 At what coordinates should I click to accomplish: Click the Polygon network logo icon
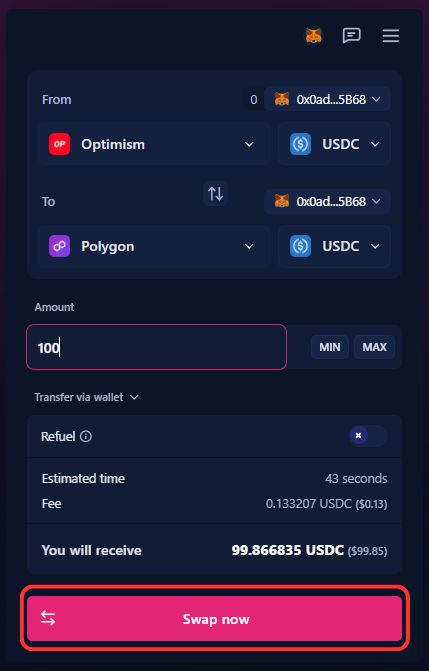pos(60,246)
